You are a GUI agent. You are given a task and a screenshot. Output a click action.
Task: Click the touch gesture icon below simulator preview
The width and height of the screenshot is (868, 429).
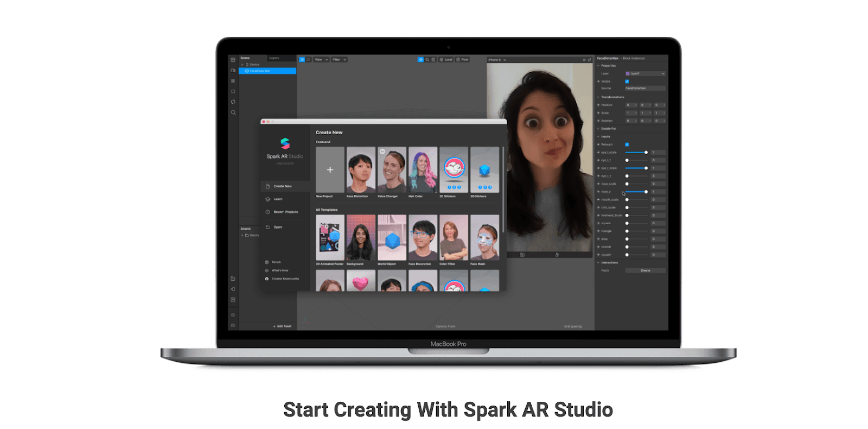[557, 255]
